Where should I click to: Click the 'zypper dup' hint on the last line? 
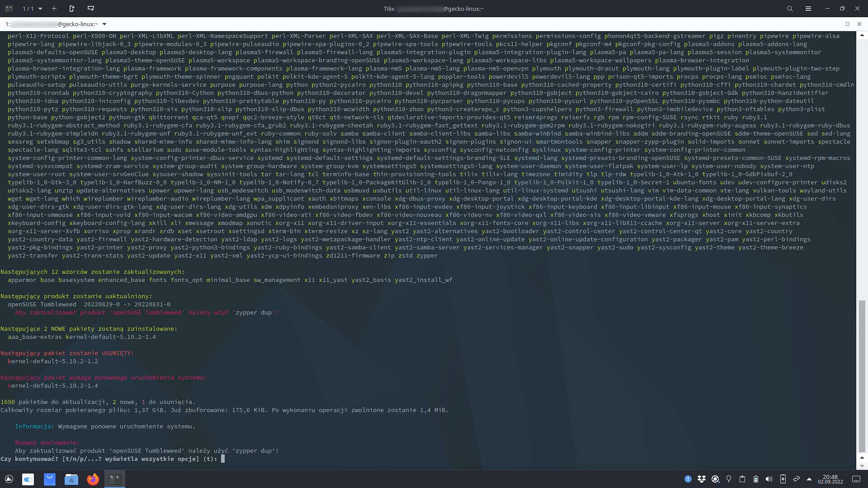pyautogui.click(x=254, y=450)
